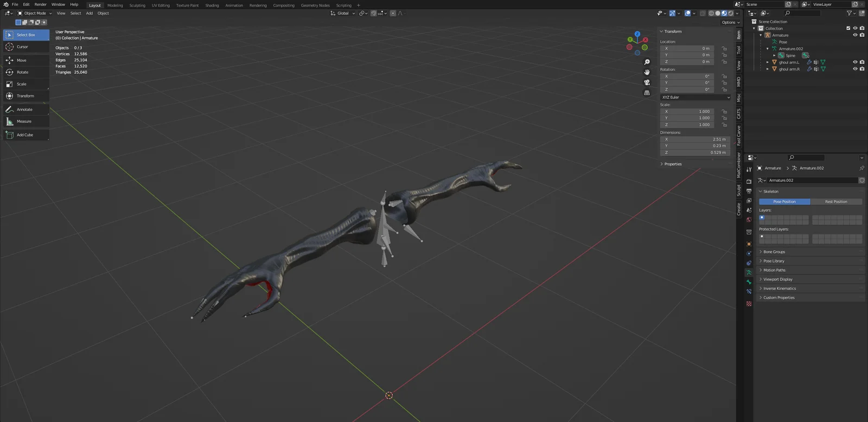The width and height of the screenshot is (868, 422).
Task: Toggle camera view in viewport
Action: click(647, 82)
